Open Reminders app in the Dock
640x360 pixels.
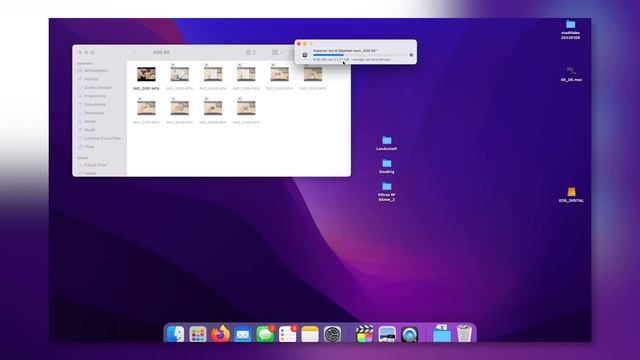point(288,334)
